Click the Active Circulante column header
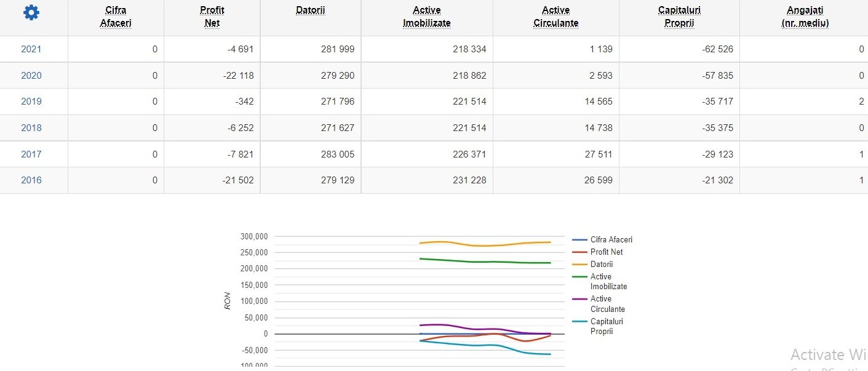 coord(555,17)
